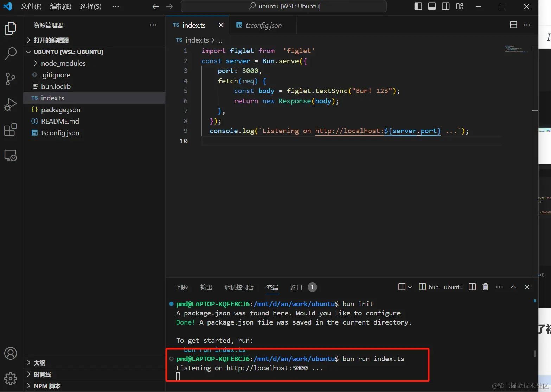Open Explorer panel more actions ellipsis
This screenshot has height=392, width=551.
pyautogui.click(x=153, y=25)
